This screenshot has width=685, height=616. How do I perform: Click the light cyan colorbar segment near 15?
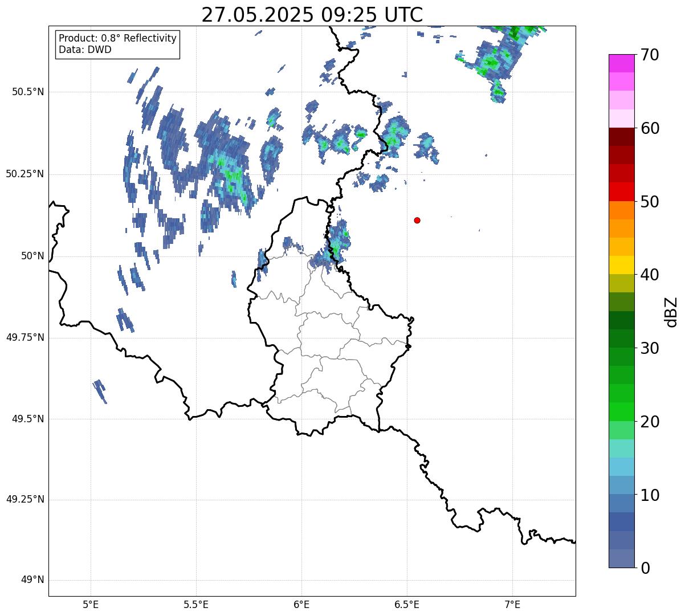point(621,448)
